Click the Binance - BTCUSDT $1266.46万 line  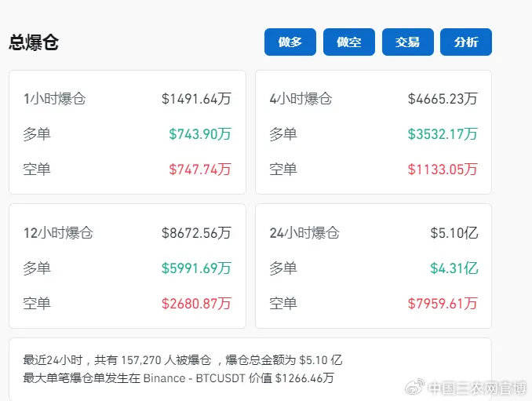[178, 378]
